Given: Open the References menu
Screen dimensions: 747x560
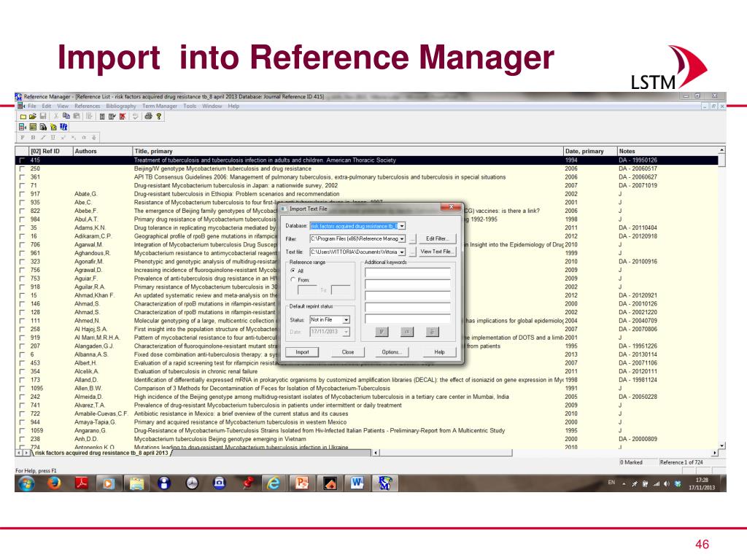Looking at the screenshot, I should (88, 106).
